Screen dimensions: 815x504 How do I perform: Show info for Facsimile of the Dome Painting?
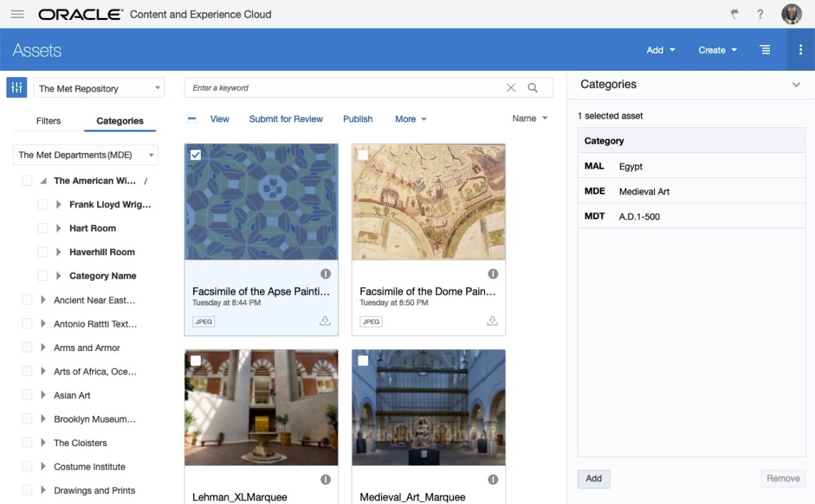493,274
